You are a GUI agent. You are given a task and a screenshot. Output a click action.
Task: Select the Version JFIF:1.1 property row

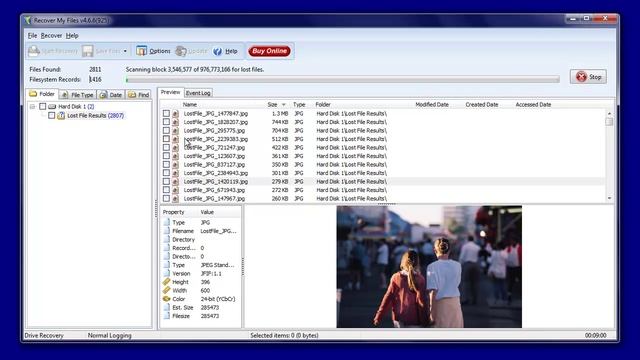coord(201,273)
